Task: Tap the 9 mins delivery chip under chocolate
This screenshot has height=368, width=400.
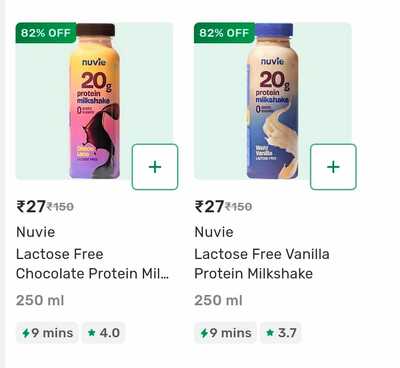Action: [47, 333]
